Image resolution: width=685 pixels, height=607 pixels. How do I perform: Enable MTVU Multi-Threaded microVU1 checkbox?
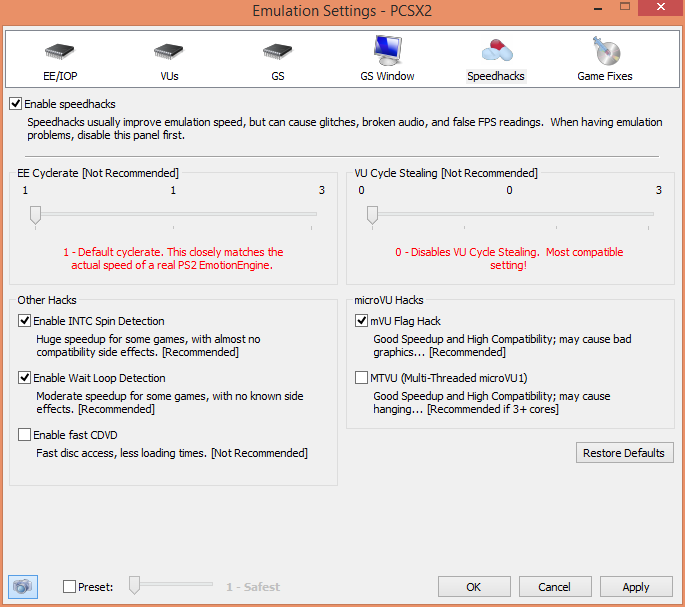[361, 378]
